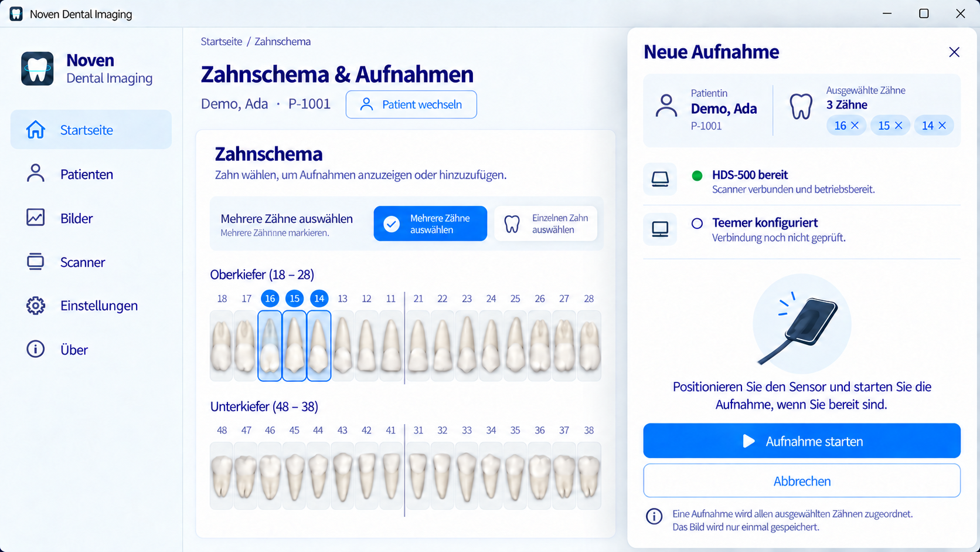This screenshot has height=552, width=980.
Task: Select the Teemer konfiguriert radio button
Action: coord(697,223)
